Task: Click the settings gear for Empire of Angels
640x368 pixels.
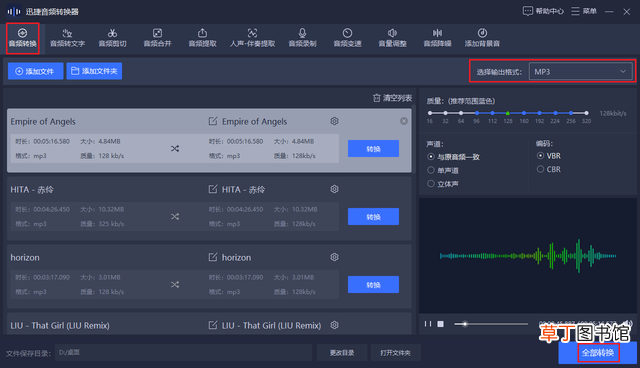Action: tap(334, 121)
